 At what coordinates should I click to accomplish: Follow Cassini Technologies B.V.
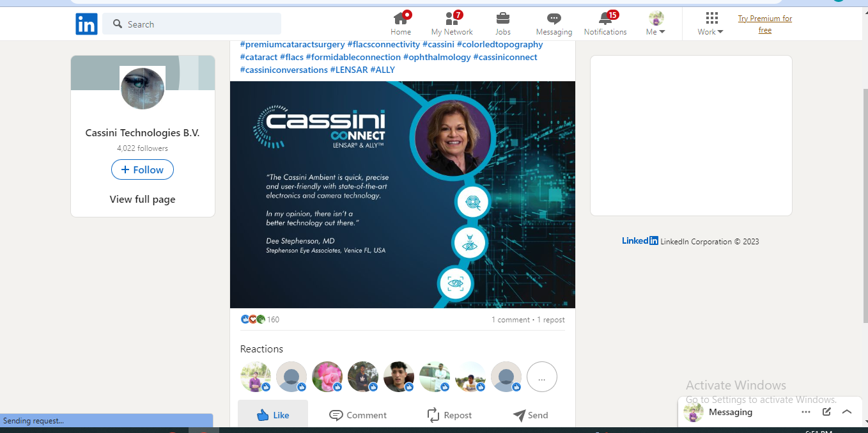pyautogui.click(x=143, y=169)
